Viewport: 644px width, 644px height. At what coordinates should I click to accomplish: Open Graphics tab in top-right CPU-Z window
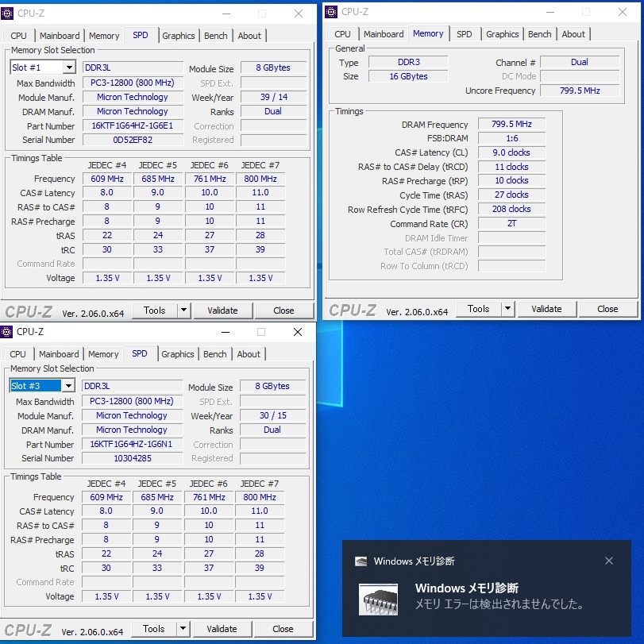coord(503,34)
